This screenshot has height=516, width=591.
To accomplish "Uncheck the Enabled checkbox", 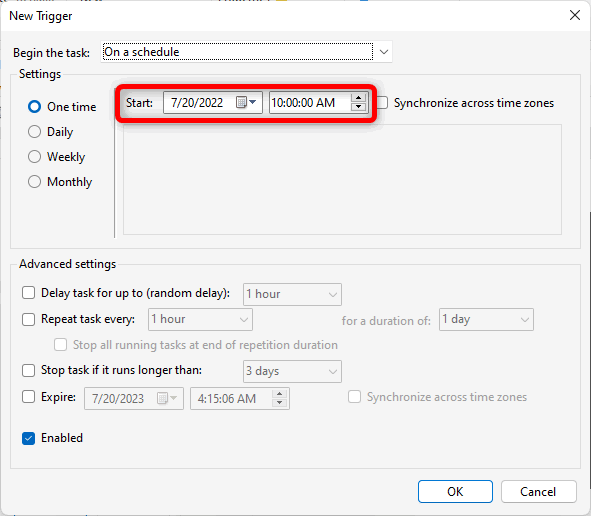I will tap(28, 438).
